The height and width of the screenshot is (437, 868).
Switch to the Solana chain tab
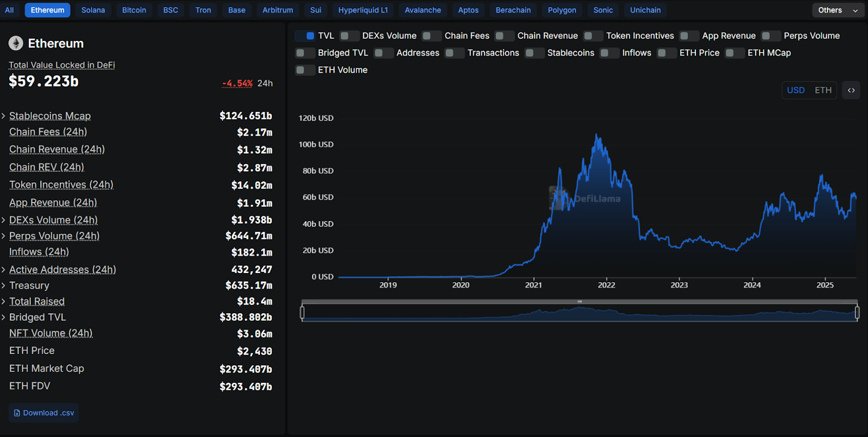(x=93, y=10)
